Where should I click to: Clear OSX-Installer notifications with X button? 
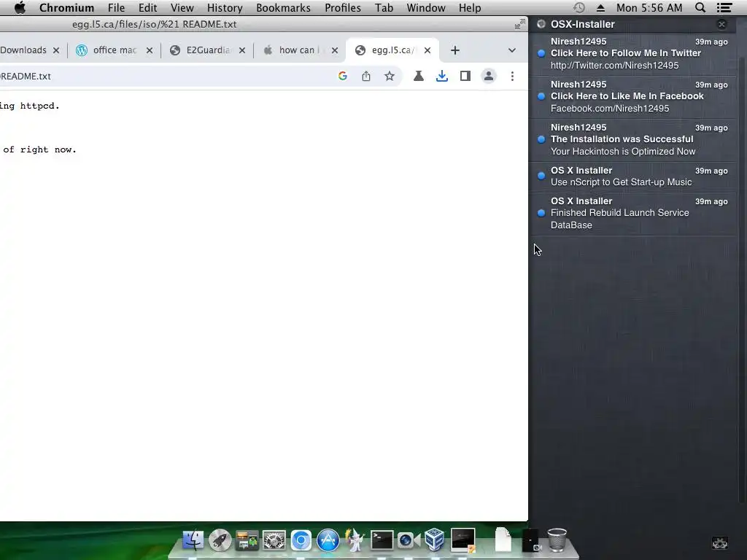[721, 24]
